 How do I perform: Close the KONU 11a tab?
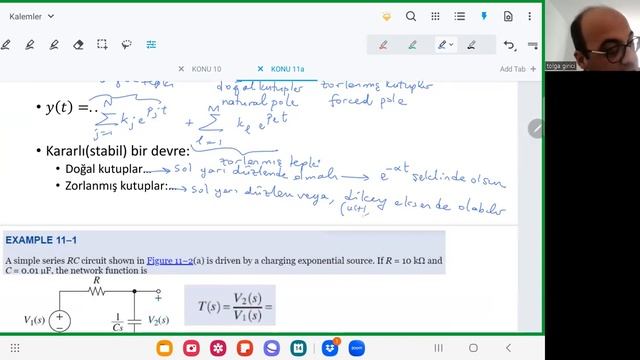(x=260, y=69)
